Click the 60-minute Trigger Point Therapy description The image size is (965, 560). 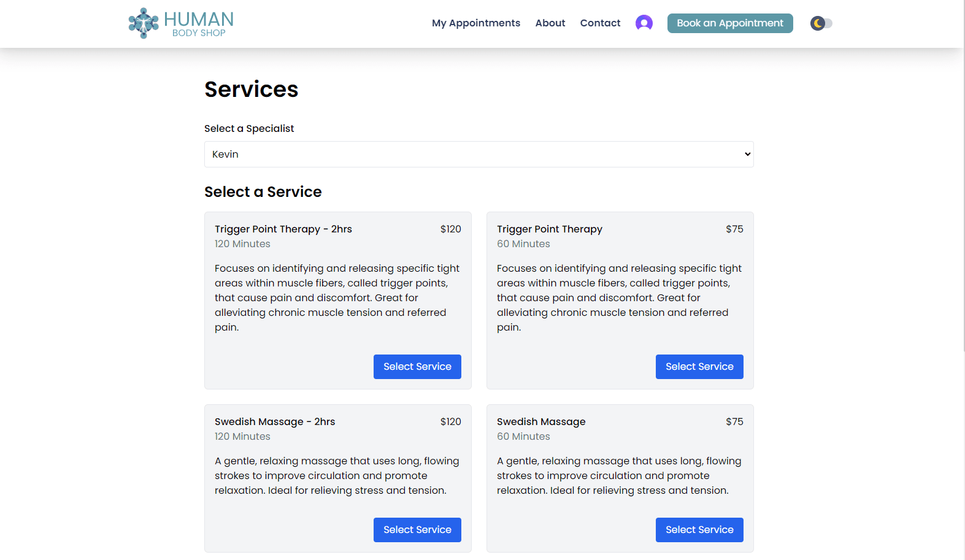click(620, 297)
